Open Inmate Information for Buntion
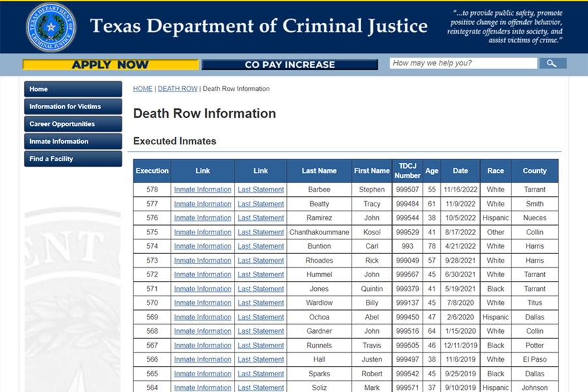Screen dimensions: 588x392 pos(203,246)
